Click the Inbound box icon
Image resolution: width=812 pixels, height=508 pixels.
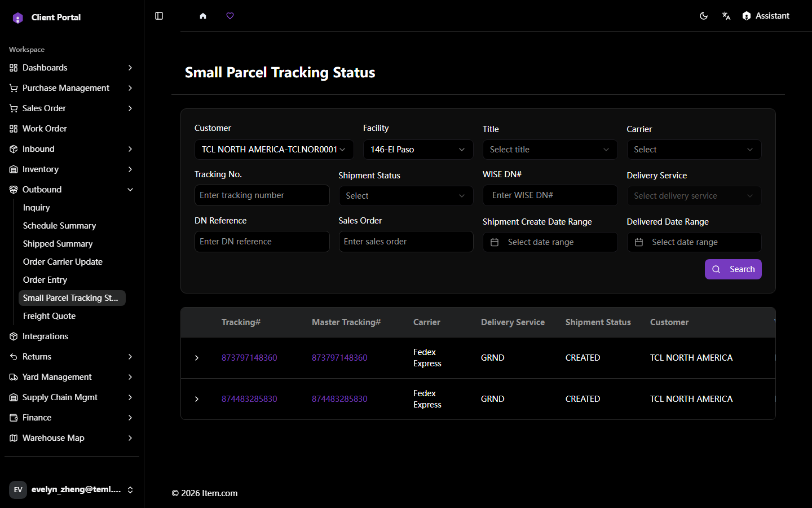pyautogui.click(x=14, y=149)
